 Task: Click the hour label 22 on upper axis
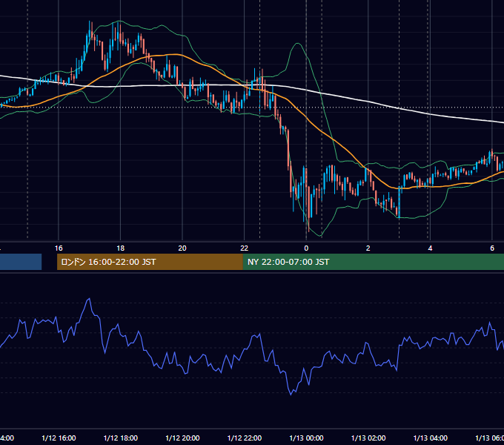tap(245, 248)
